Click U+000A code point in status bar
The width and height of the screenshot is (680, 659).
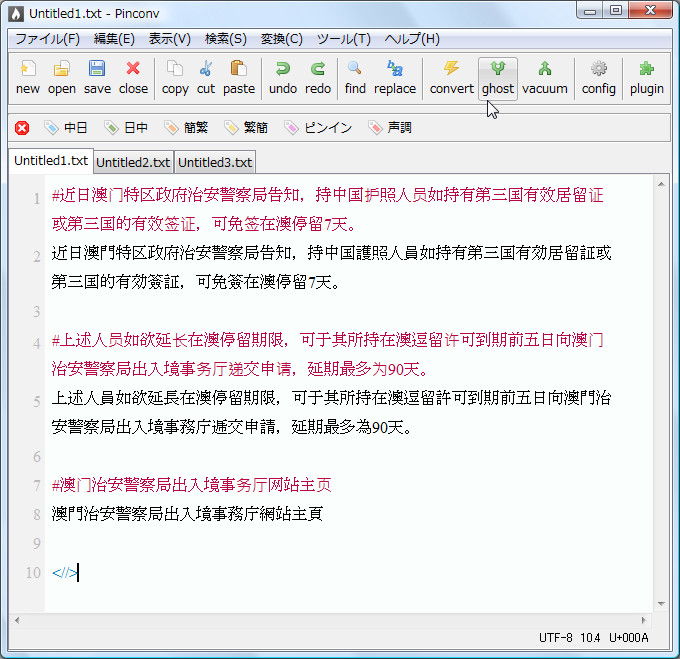(628, 638)
